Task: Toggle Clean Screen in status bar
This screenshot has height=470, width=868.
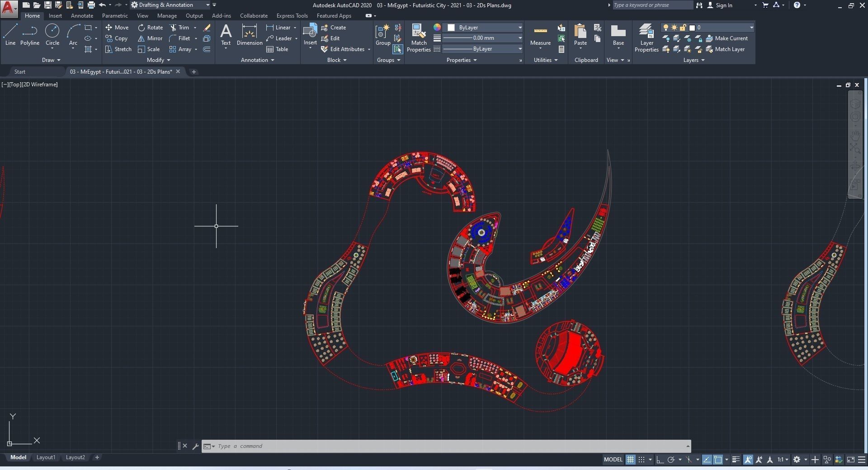Action: pos(850,460)
